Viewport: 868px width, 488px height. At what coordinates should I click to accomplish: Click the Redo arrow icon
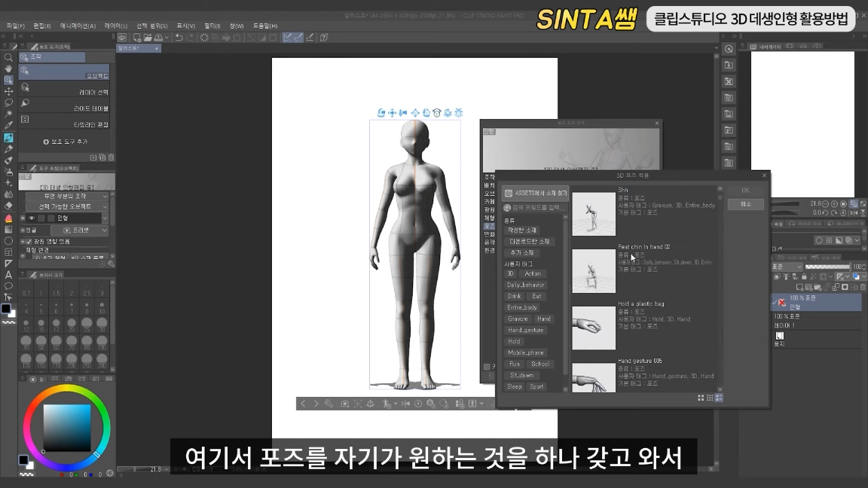click(190, 38)
